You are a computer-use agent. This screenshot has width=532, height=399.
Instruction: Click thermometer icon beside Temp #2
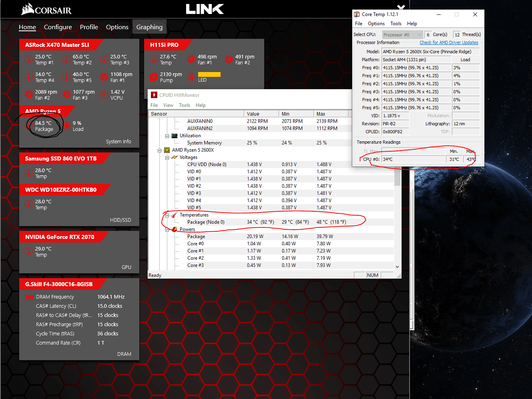point(66,59)
